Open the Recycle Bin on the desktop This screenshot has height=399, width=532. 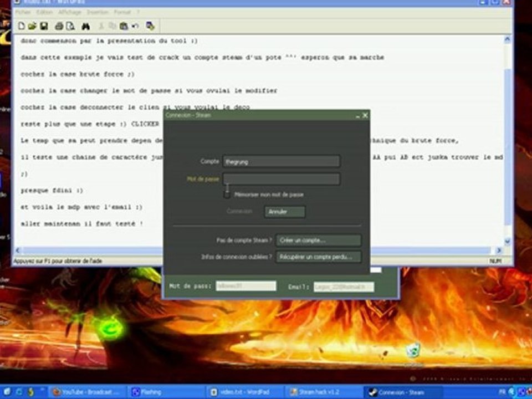tap(413, 350)
